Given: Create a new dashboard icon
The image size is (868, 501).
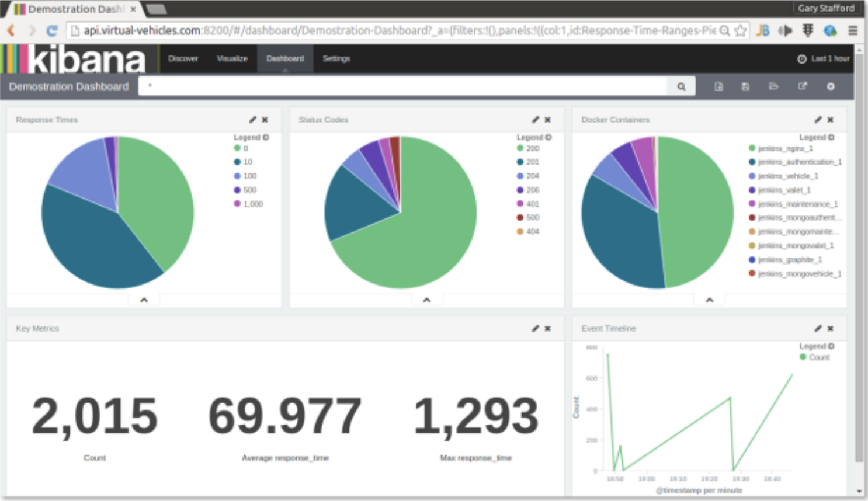Looking at the screenshot, I should [x=718, y=86].
